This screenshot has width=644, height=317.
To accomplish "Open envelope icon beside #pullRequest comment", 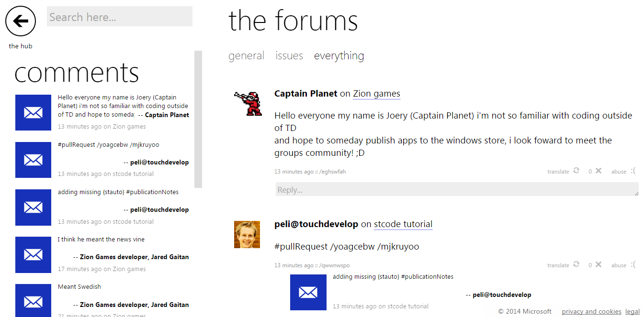I will coord(33,160).
